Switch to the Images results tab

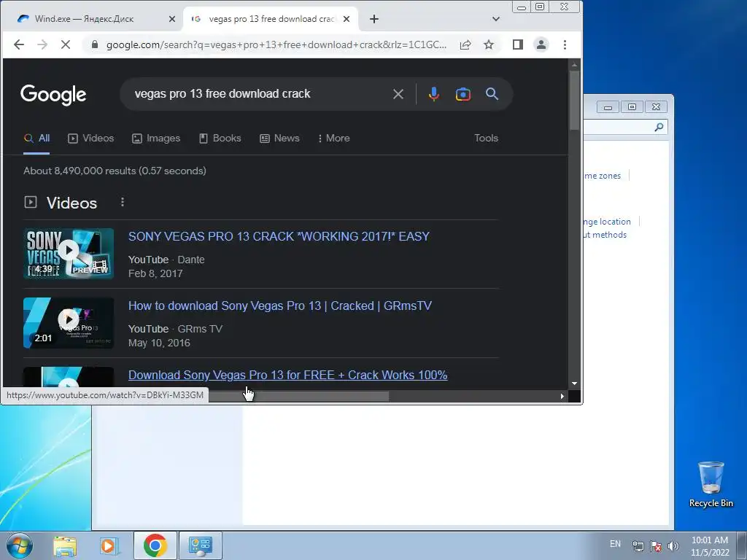coord(156,138)
